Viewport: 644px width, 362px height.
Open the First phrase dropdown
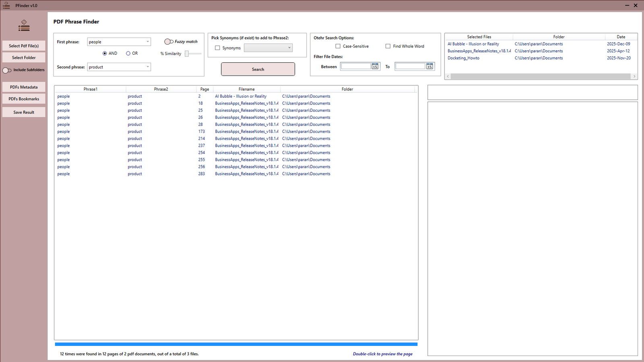tap(148, 41)
